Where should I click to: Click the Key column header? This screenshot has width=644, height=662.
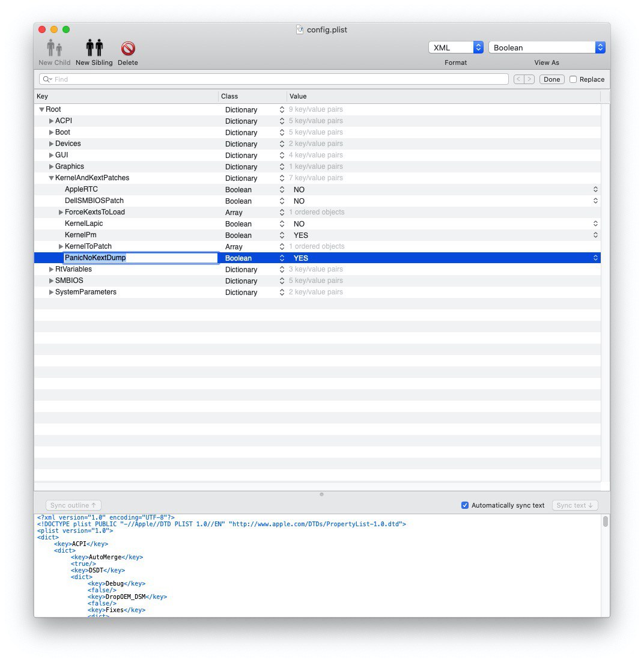(x=126, y=96)
